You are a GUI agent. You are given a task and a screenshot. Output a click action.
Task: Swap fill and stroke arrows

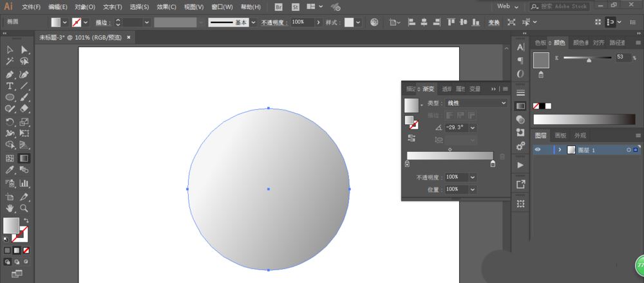coord(26,220)
